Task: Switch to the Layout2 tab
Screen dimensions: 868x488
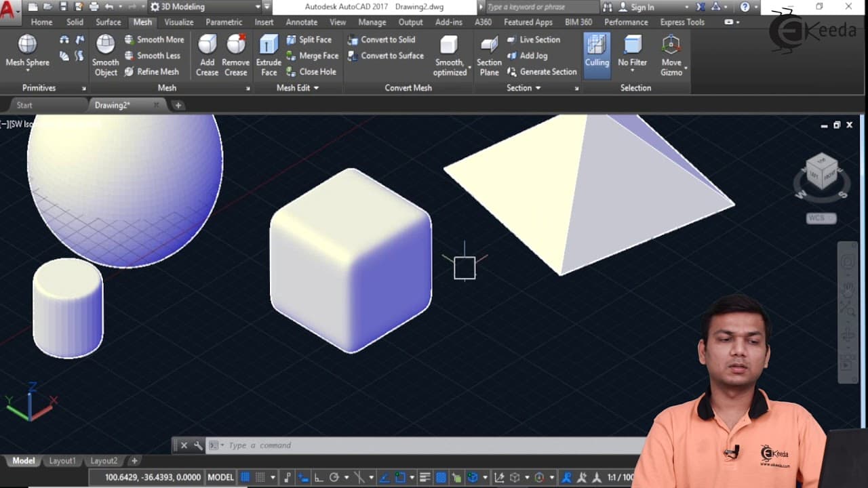Action: tap(104, 461)
